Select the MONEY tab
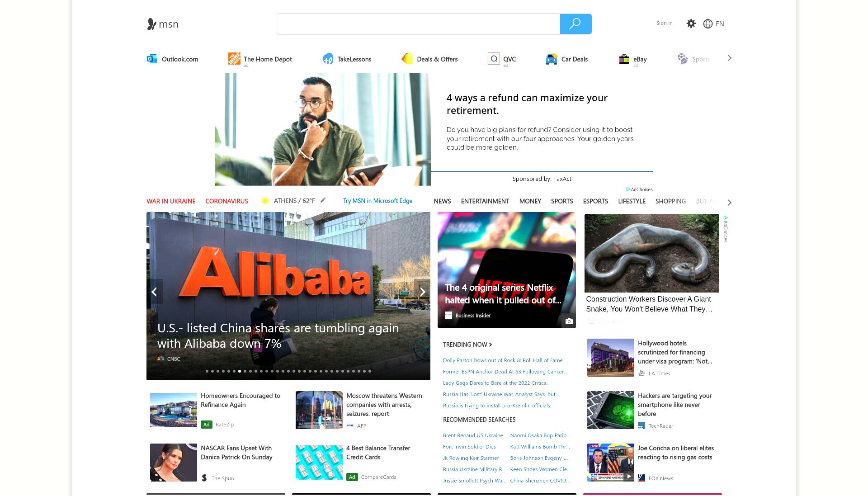The height and width of the screenshot is (496, 868). click(530, 201)
